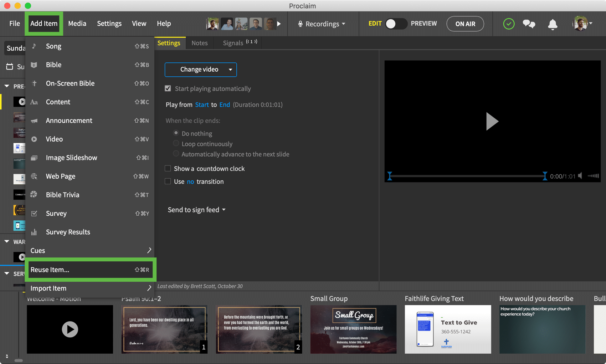Choose Reuse Item... from the menu

tap(90, 270)
